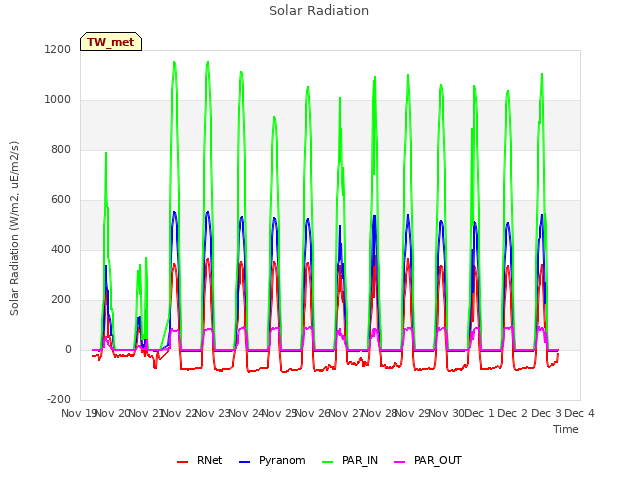The image size is (640, 480).
Task: Click the Dec 1 x-axis tick label
Action: tap(480, 413)
